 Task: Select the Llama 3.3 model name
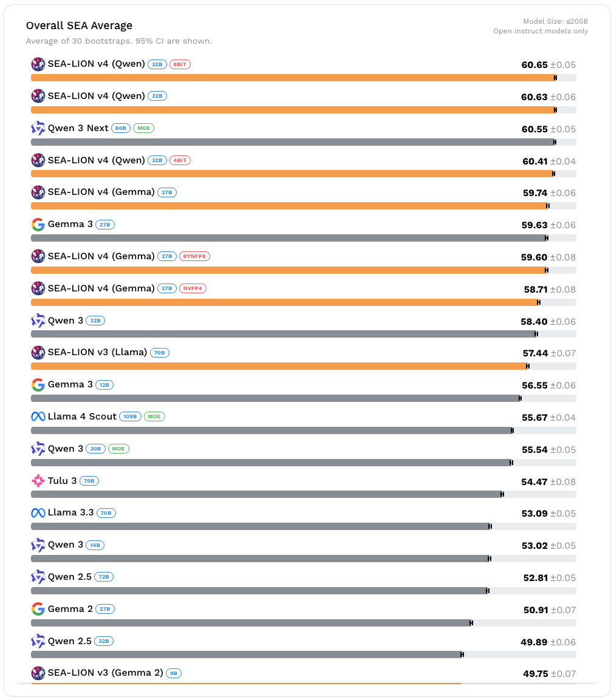tap(71, 513)
